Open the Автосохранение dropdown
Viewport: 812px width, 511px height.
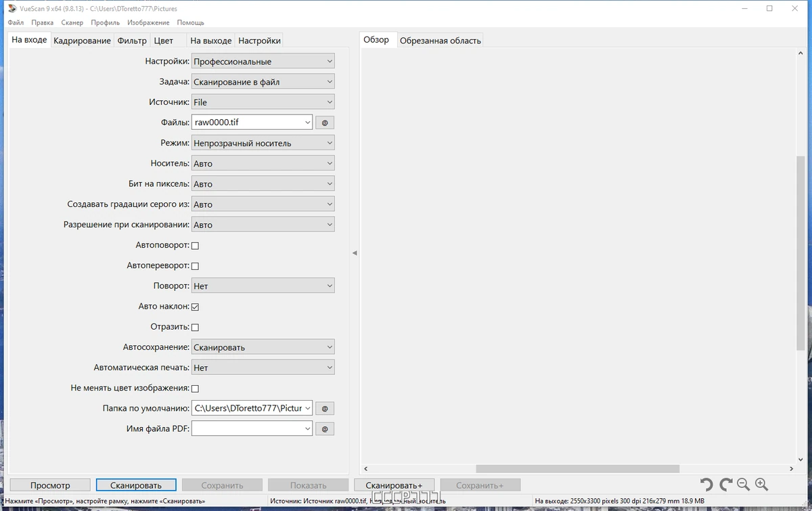(x=263, y=347)
